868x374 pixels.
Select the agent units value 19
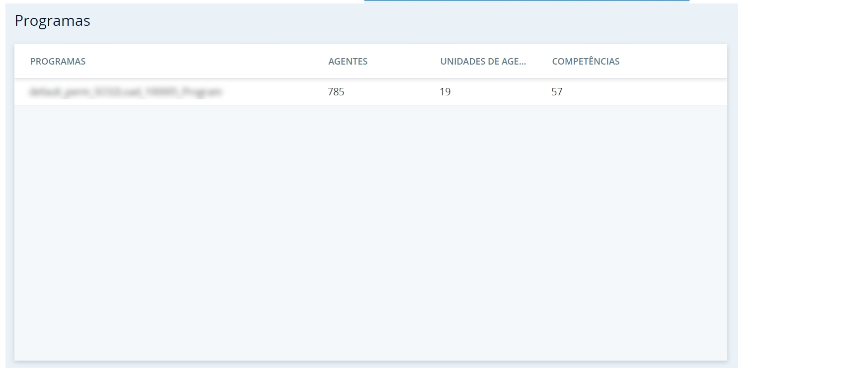tap(445, 92)
